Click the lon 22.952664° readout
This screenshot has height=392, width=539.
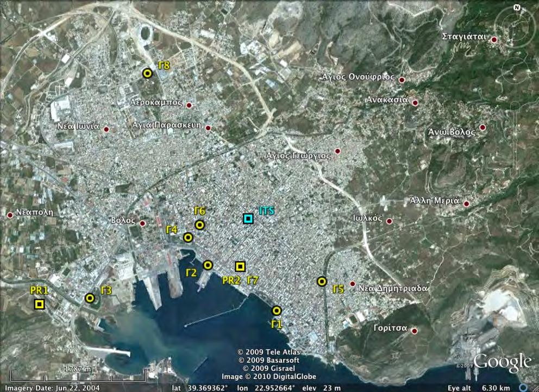pos(266,388)
